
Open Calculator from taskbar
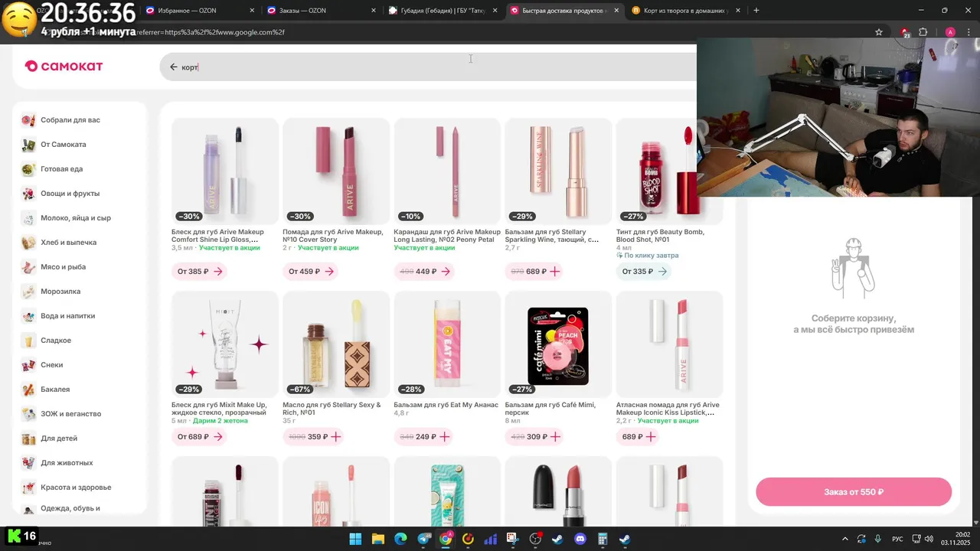(x=602, y=539)
